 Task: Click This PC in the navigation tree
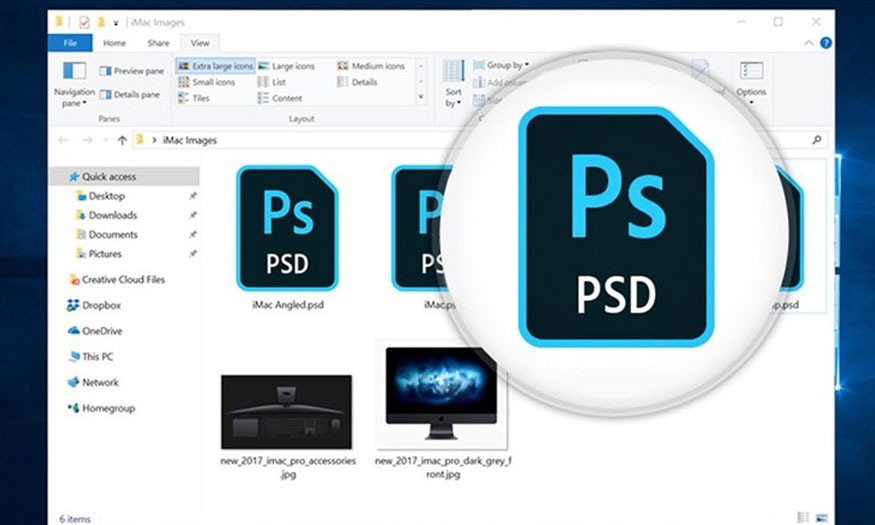94,356
